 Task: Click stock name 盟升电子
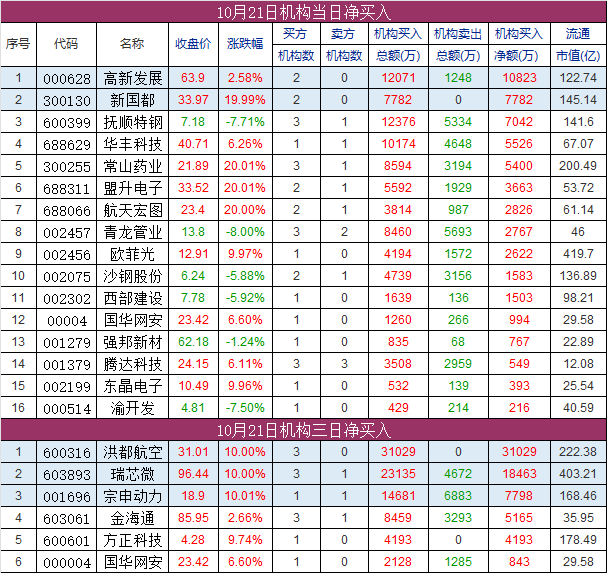[x=132, y=189]
